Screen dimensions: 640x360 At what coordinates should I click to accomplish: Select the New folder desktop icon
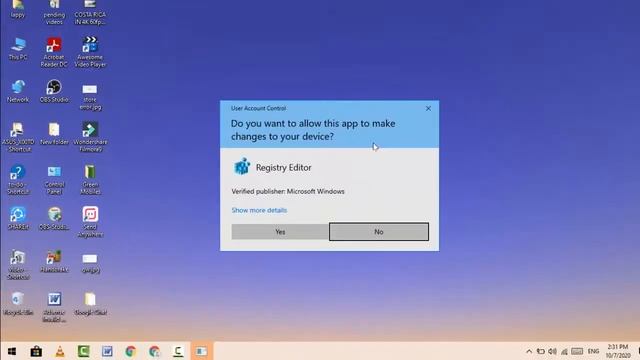(54, 133)
